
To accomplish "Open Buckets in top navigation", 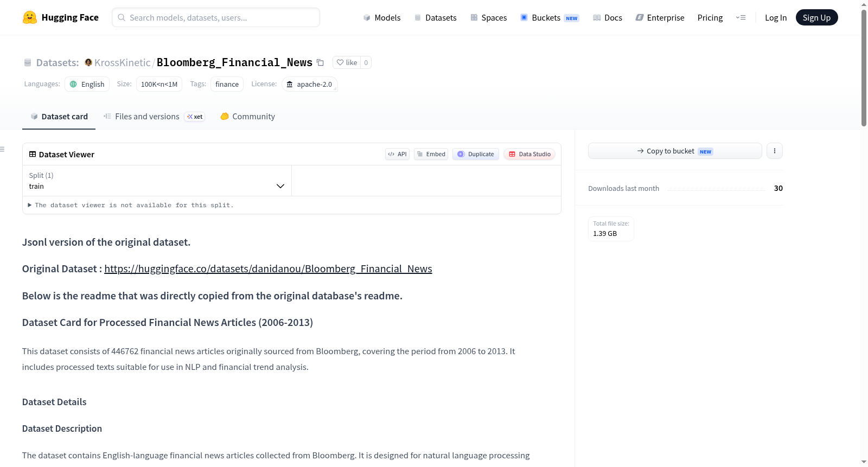I will [550, 17].
